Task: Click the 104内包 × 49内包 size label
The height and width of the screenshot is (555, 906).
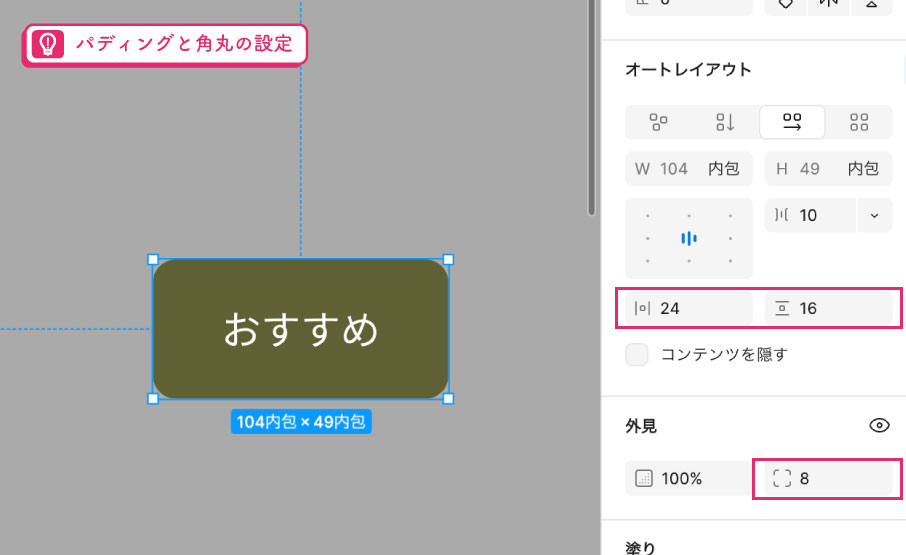Action: pyautogui.click(x=301, y=422)
